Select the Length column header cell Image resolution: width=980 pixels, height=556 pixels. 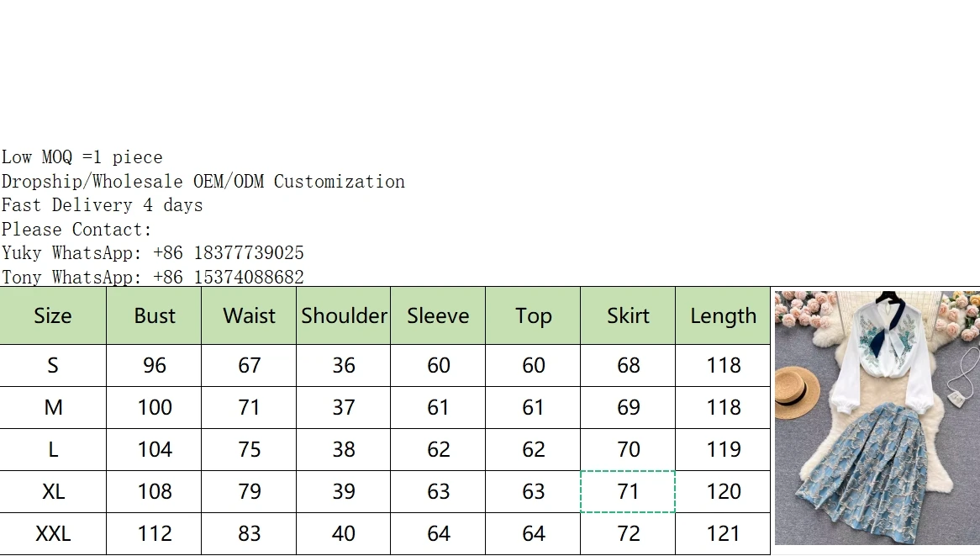[x=723, y=315]
